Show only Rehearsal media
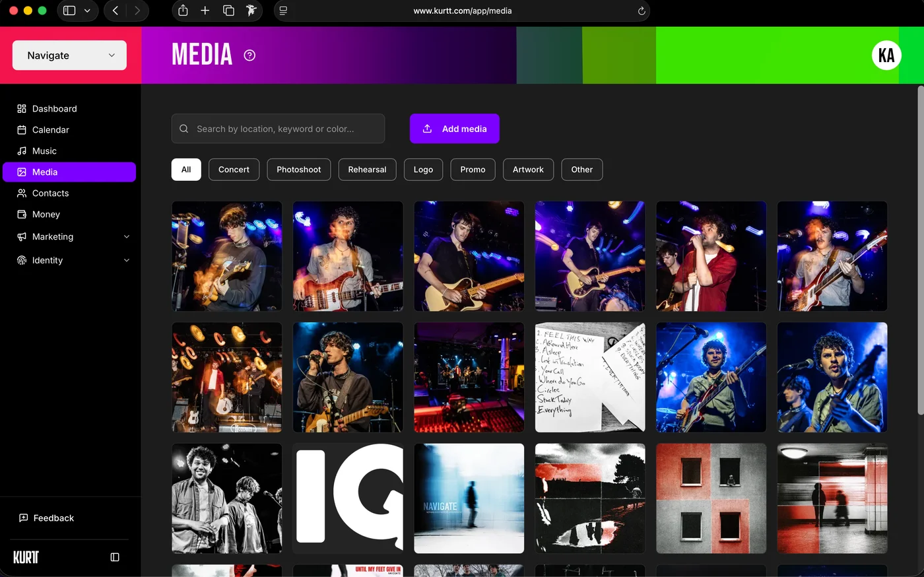The image size is (924, 577). [x=367, y=170]
